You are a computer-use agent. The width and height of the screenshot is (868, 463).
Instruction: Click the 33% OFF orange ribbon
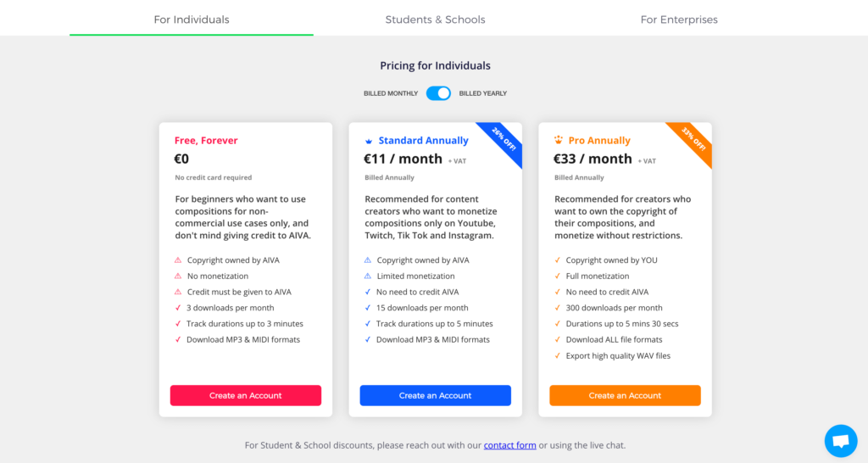pyautogui.click(x=693, y=141)
